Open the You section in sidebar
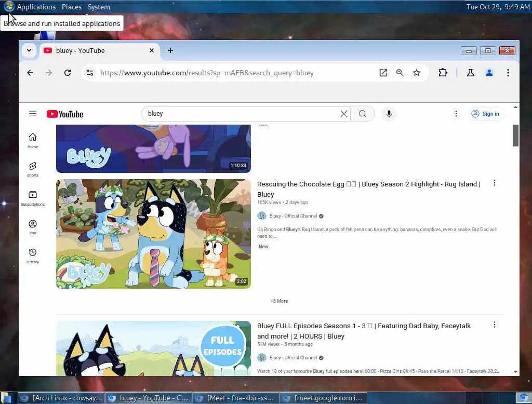The width and height of the screenshot is (532, 404). pos(33,227)
